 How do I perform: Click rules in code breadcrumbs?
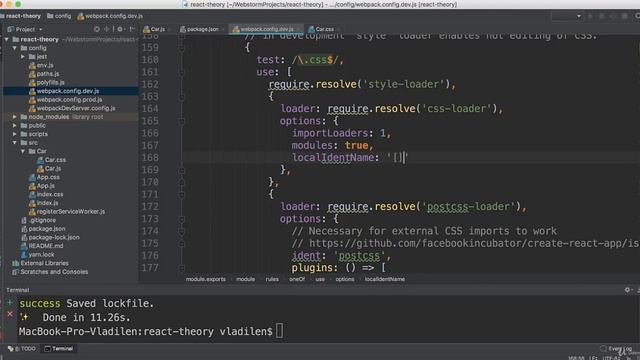[x=272, y=279]
